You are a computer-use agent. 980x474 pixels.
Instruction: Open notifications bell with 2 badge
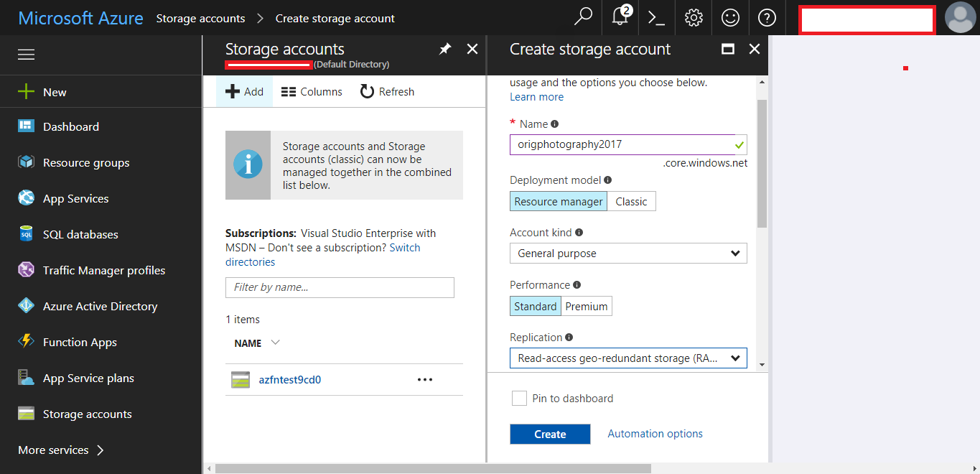click(x=621, y=16)
